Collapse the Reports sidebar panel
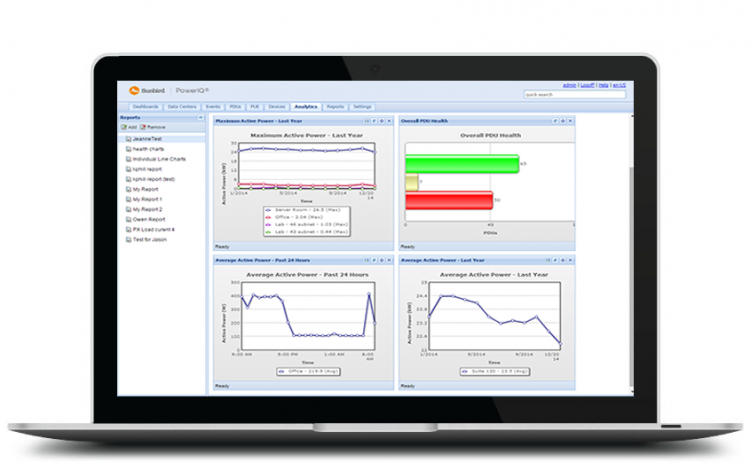 [201, 117]
